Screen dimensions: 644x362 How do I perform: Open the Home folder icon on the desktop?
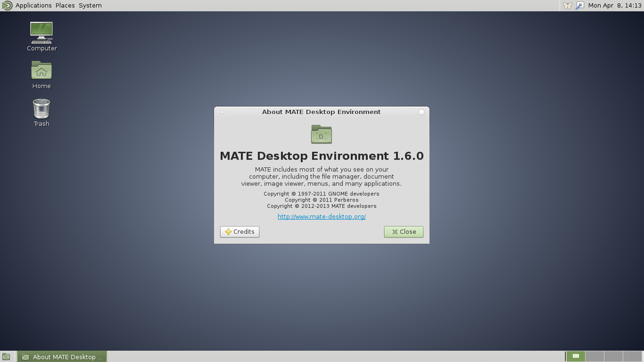[40, 69]
